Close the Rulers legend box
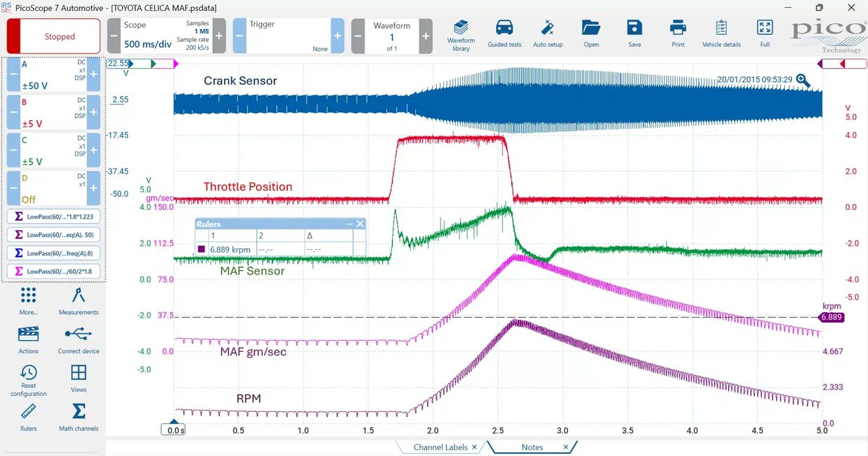Screen dimensions: 868x456 359,224
